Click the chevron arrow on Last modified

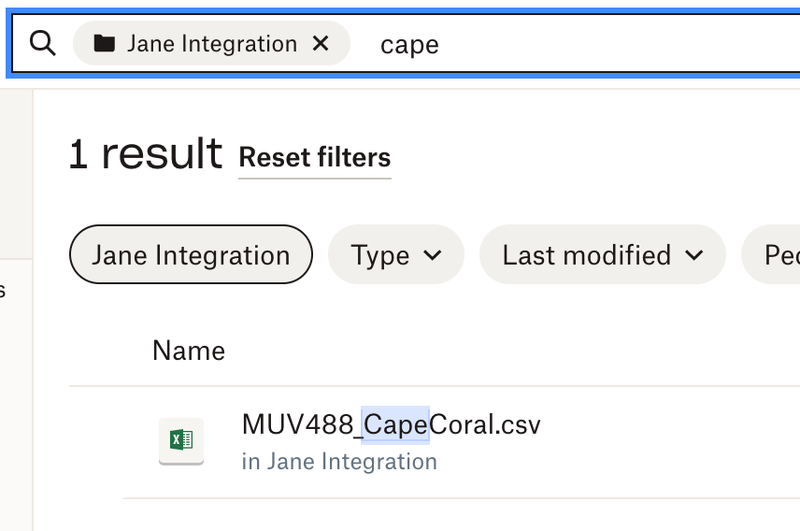692,255
